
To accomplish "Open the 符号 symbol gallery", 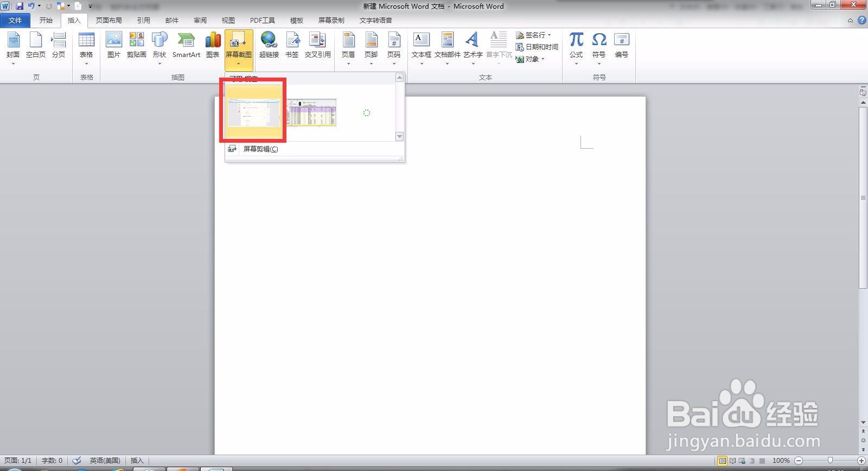I will point(599,48).
